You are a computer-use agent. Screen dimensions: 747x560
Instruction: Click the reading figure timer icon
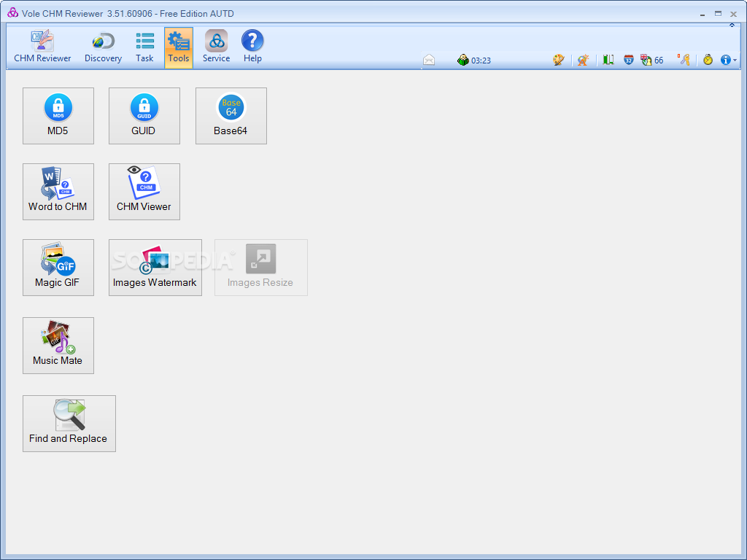point(463,60)
